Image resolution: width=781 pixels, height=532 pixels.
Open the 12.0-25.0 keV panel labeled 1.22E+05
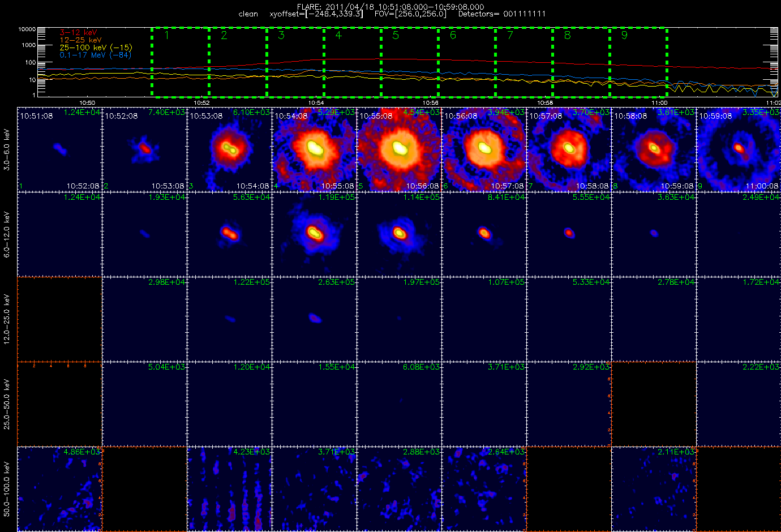pos(229,319)
